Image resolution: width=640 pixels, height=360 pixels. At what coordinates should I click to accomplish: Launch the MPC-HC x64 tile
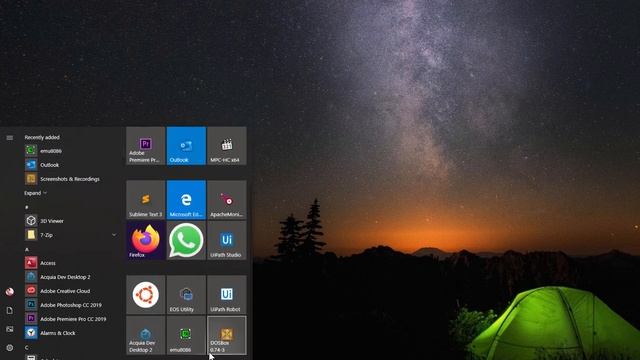pyautogui.click(x=227, y=146)
